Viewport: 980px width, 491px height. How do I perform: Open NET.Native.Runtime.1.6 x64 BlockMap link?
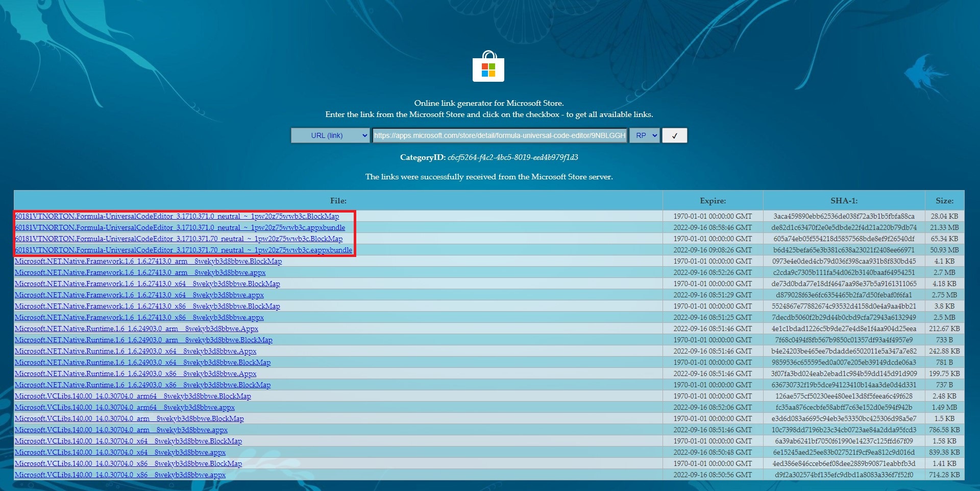click(143, 362)
